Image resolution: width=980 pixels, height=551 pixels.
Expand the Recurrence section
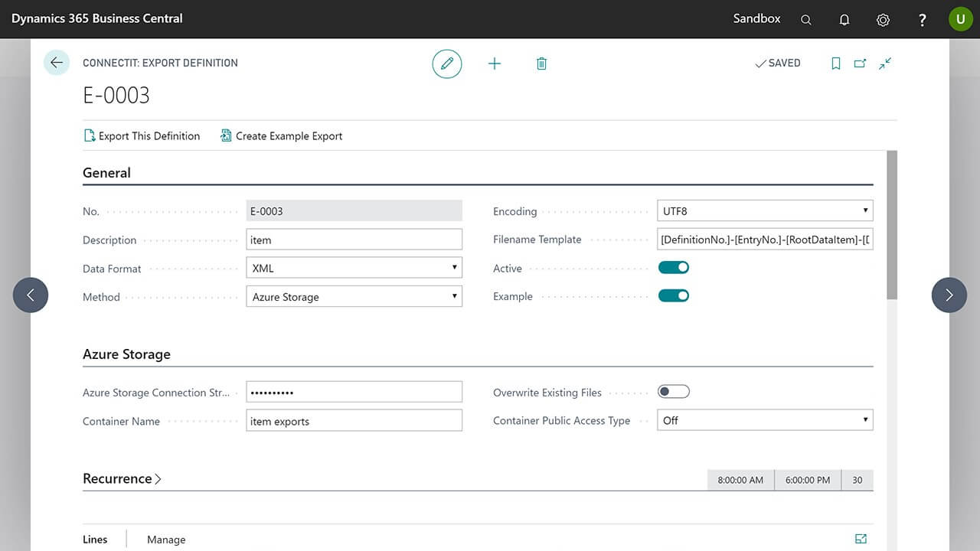(x=122, y=478)
